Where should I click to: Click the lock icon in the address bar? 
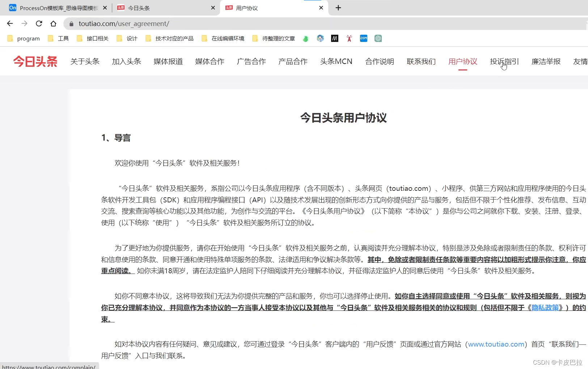coord(71,24)
